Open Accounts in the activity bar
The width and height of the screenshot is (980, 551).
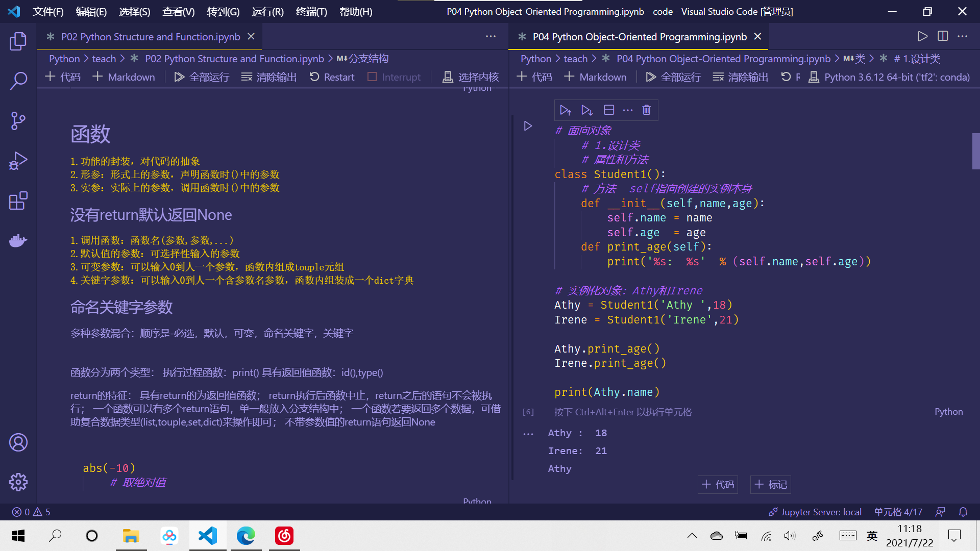[x=18, y=442]
